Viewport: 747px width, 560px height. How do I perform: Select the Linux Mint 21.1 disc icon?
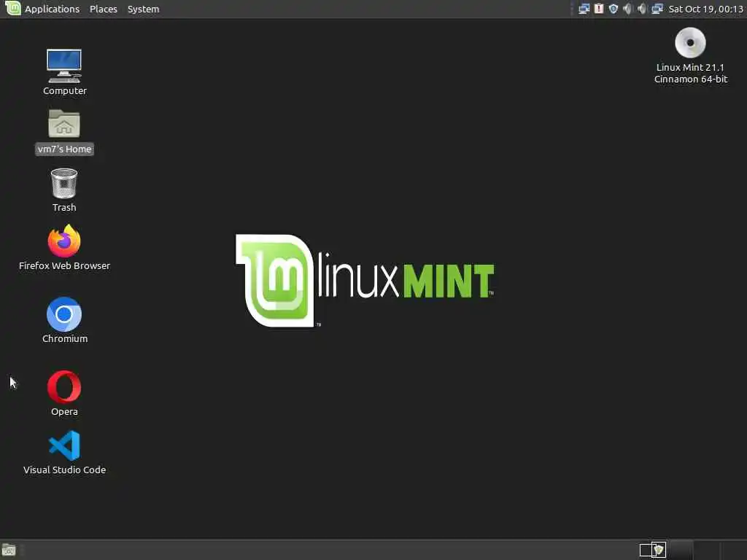point(690,55)
